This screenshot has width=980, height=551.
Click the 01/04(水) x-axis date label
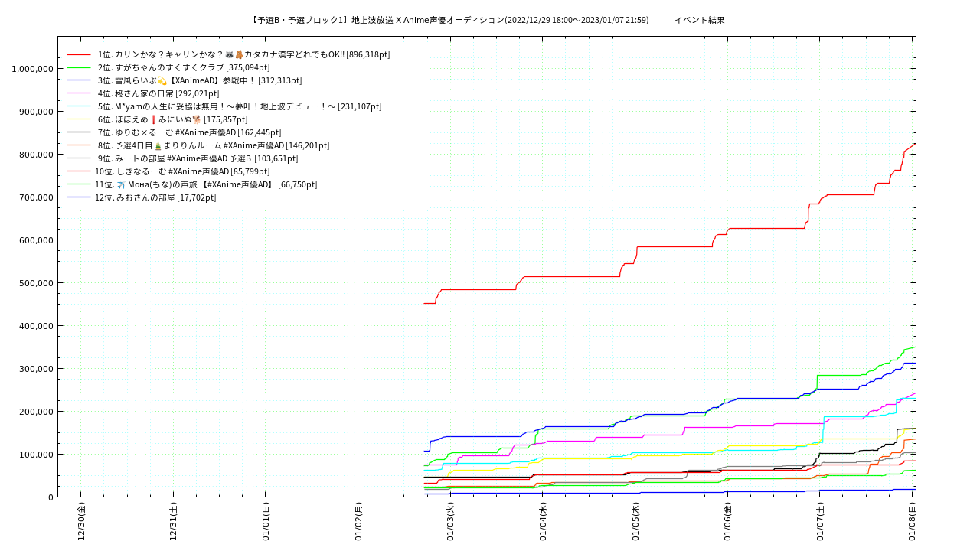click(543, 521)
